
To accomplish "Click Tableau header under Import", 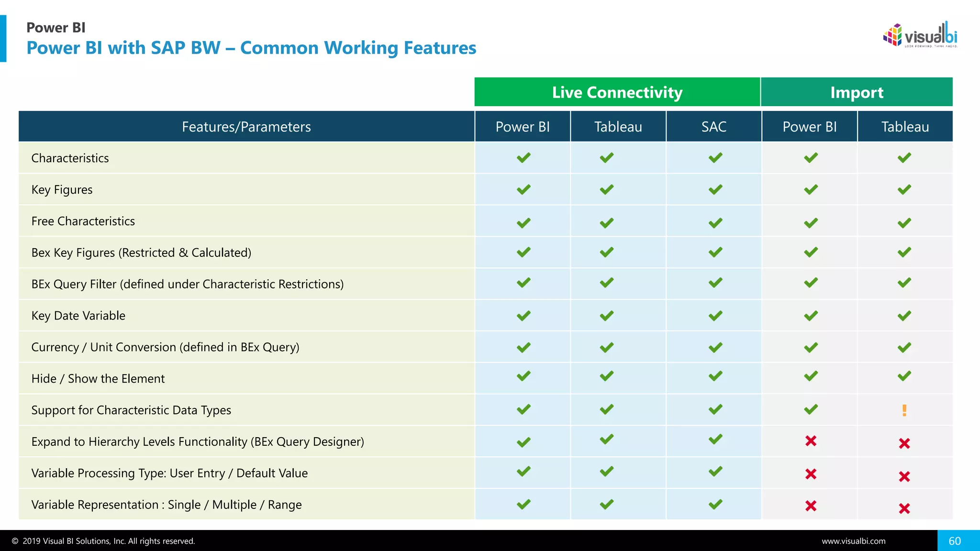I will pyautogui.click(x=905, y=126).
